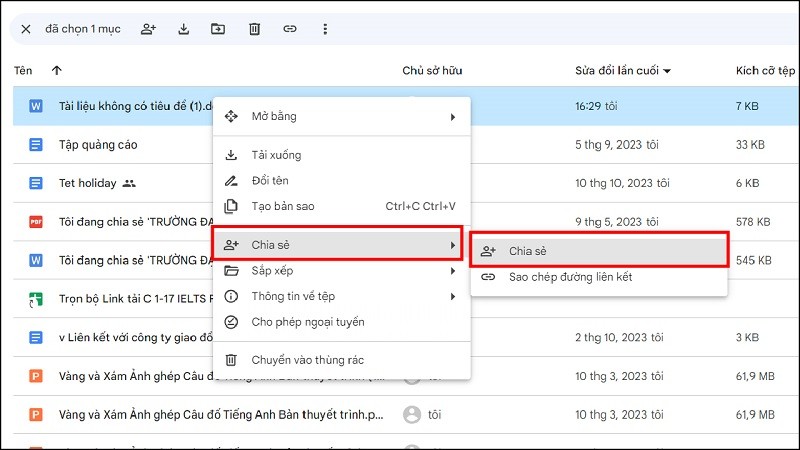The height and width of the screenshot is (450, 800).
Task: Click the 'Tên' column header
Action: coord(23,70)
